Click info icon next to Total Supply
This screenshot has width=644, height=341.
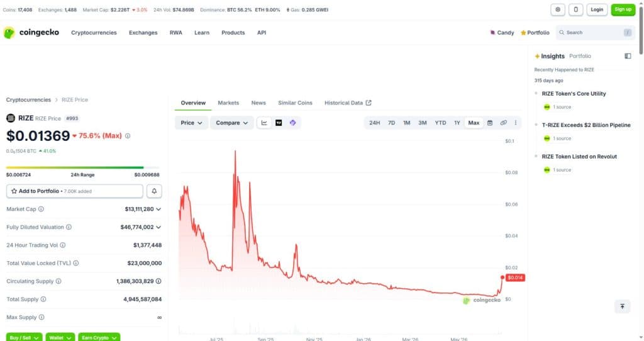pyautogui.click(x=43, y=299)
